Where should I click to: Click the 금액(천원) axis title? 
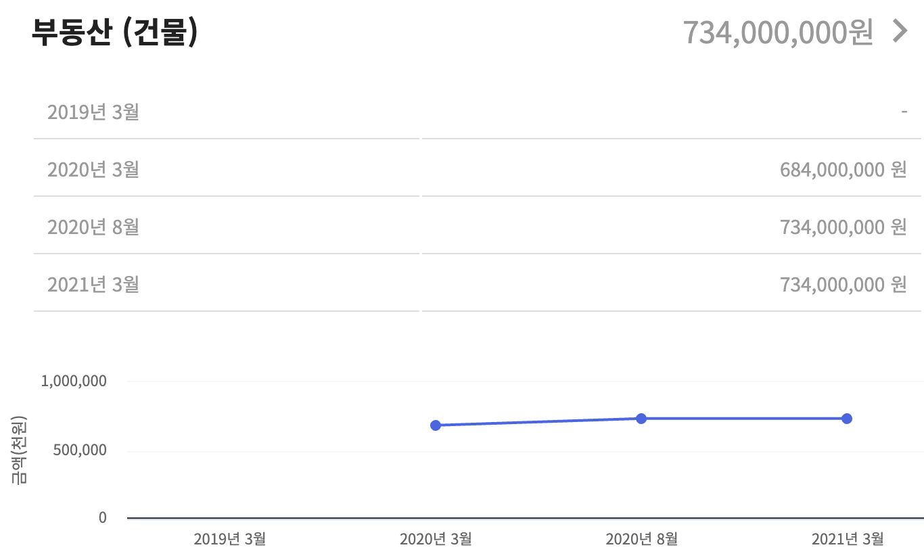19,449
